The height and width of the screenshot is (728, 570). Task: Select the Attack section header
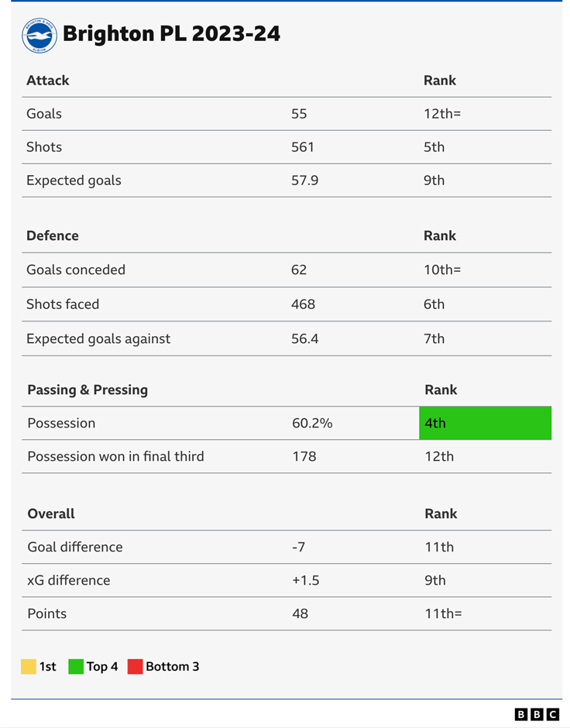click(x=48, y=81)
